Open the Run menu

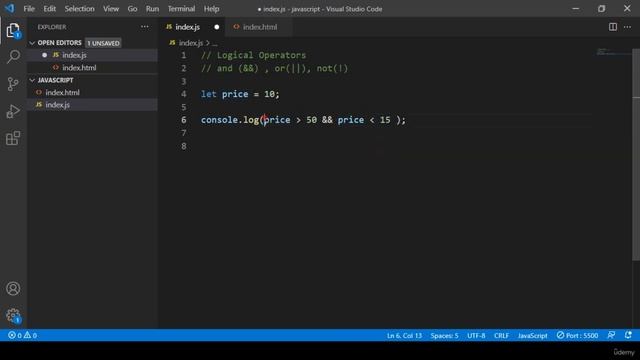pyautogui.click(x=152, y=9)
